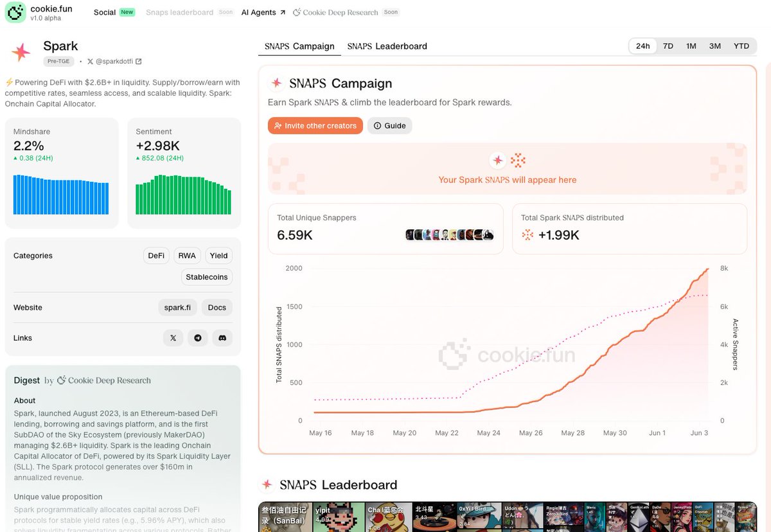The image size is (771, 532).
Task: Open Spark's Telegram link icon
Action: point(198,338)
